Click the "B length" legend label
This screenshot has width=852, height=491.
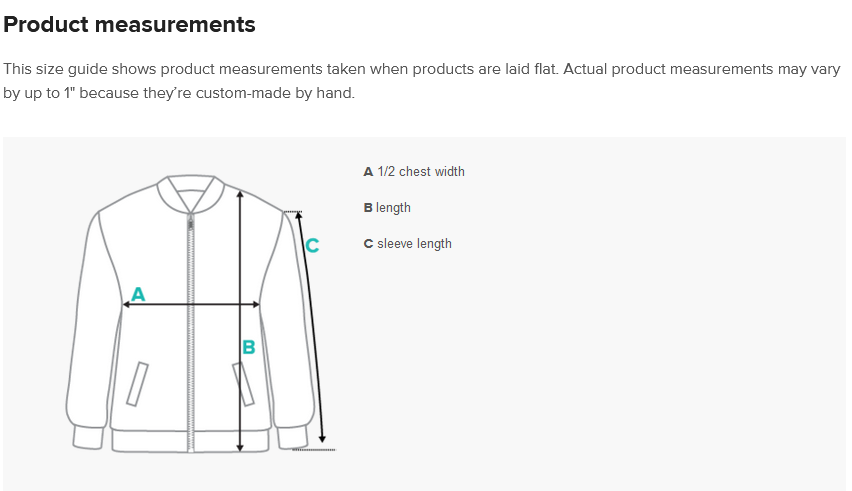point(387,208)
